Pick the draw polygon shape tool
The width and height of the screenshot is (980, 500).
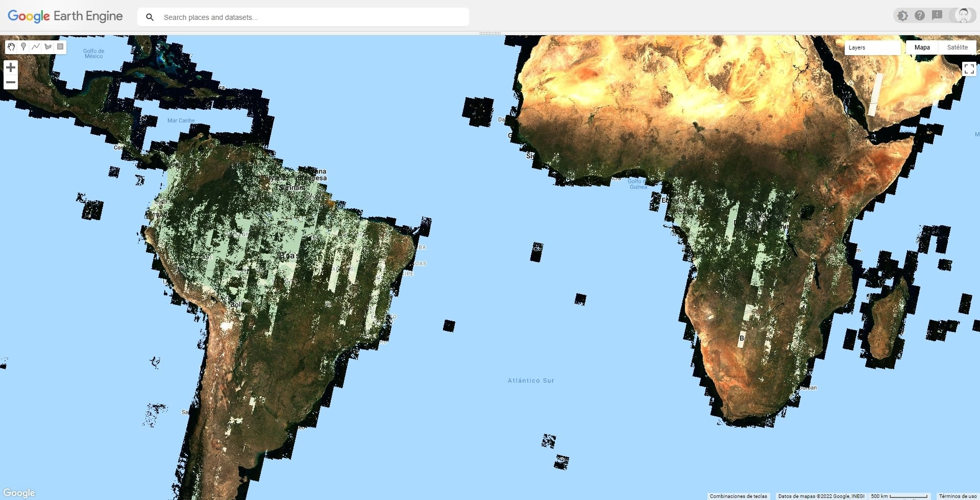pos(48,47)
